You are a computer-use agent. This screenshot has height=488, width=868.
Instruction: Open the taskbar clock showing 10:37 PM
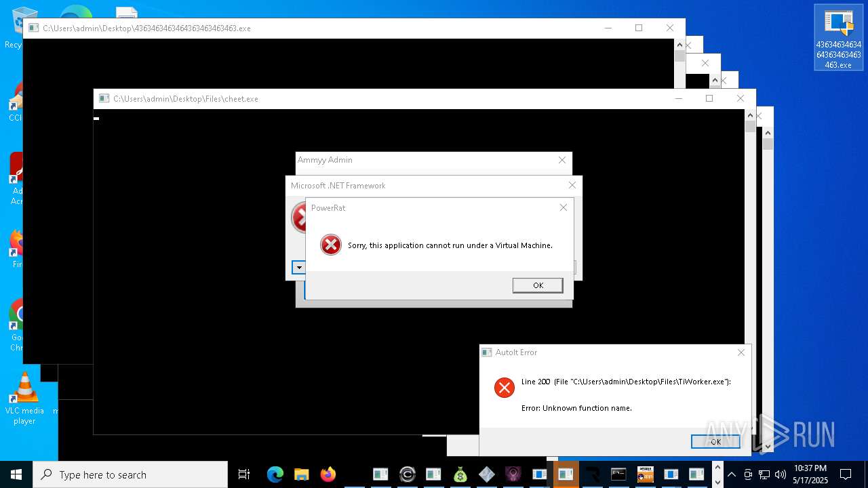click(810, 474)
